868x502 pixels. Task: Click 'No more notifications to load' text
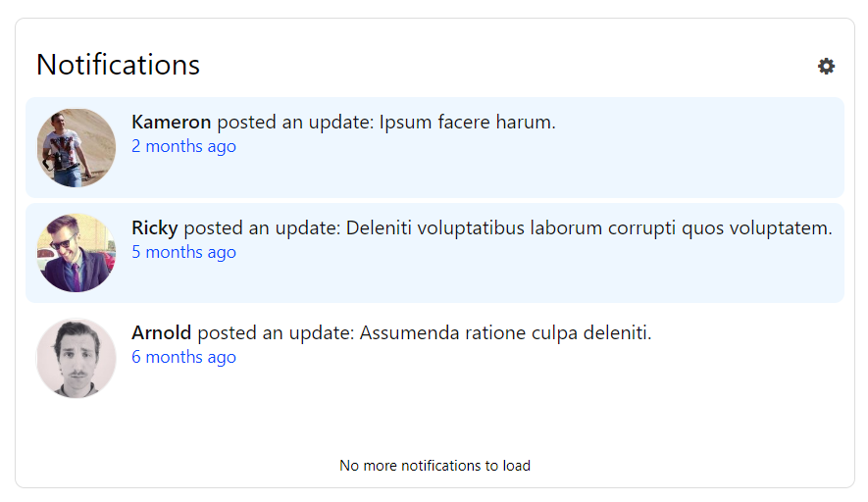tap(434, 466)
